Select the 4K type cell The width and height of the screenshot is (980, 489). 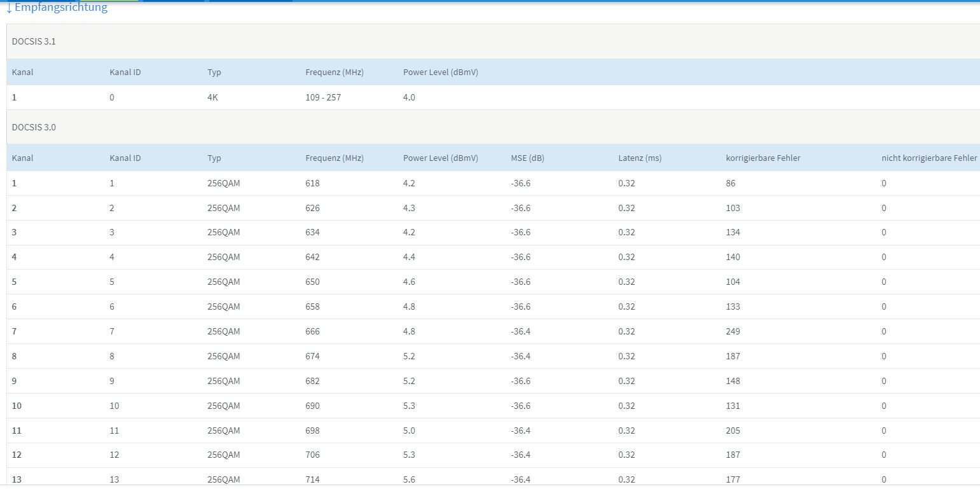(213, 98)
